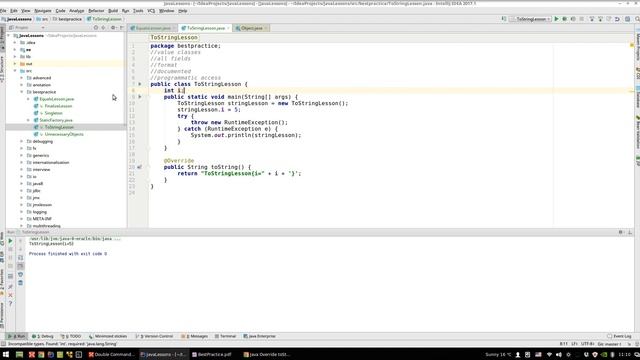Image resolution: width=640 pixels, height=360 pixels.
Task: Expand the generics package node
Action: tap(22, 156)
